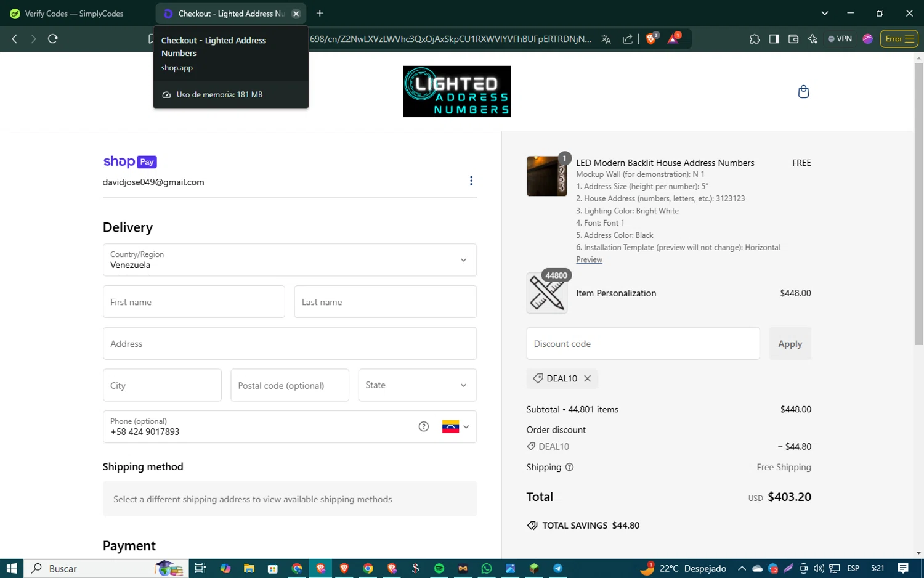Viewport: 924px width, 578px height.
Task: Click the ESP language indicator
Action: pos(853,568)
